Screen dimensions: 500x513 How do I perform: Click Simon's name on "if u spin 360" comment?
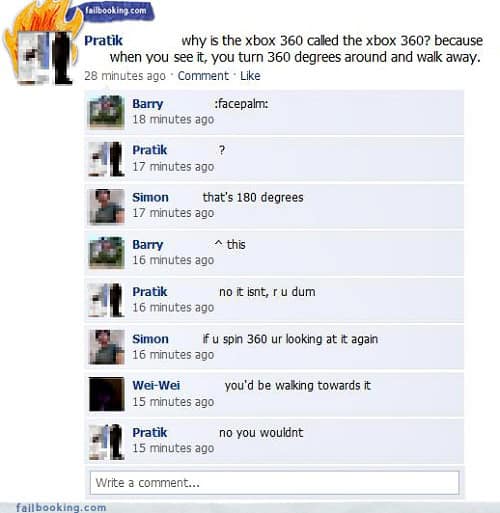(x=150, y=339)
